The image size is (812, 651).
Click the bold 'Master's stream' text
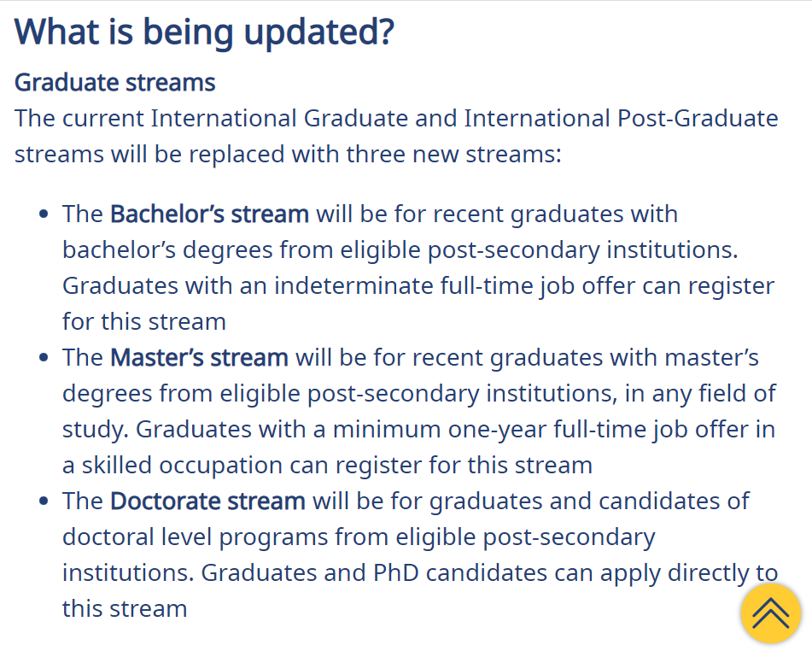pyautogui.click(x=200, y=358)
